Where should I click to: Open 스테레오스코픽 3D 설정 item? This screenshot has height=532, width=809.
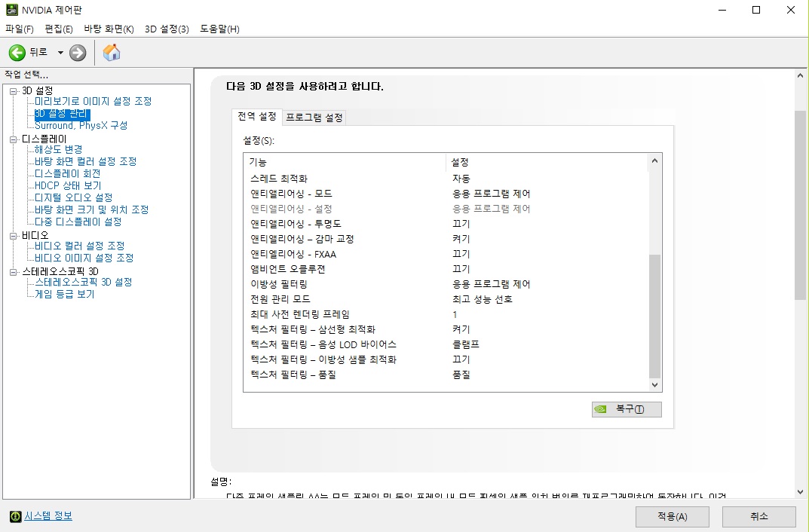(x=84, y=282)
